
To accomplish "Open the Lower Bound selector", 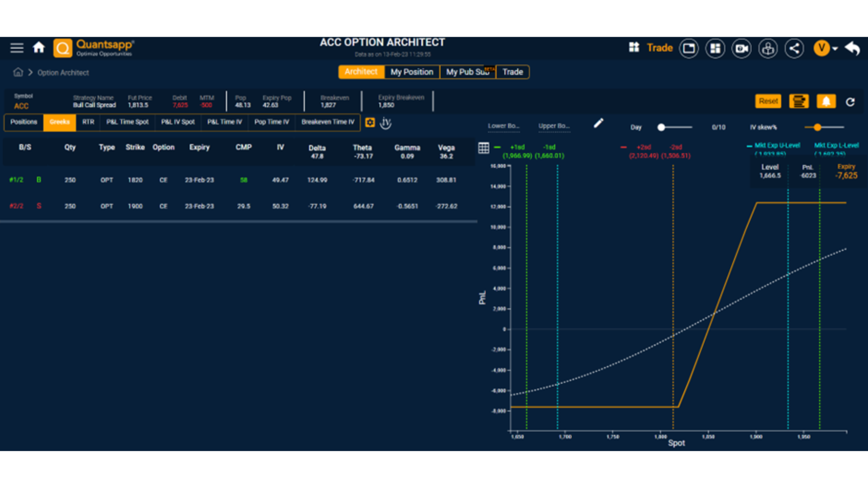I will (x=504, y=126).
